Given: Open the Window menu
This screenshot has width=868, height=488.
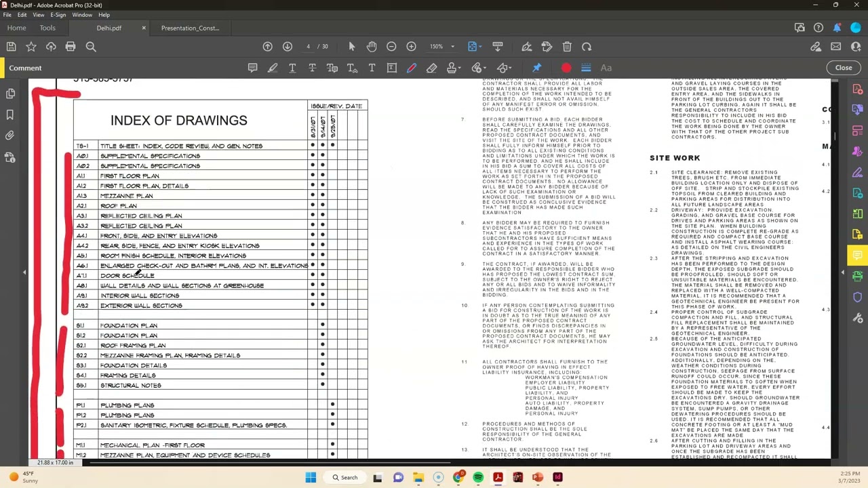Looking at the screenshot, I should pyautogui.click(x=82, y=15).
